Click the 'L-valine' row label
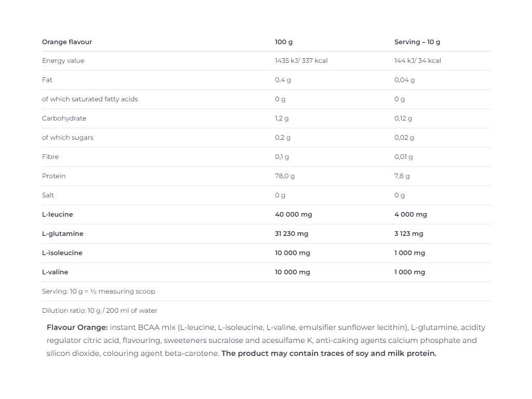The height and width of the screenshot is (399, 532). tap(55, 272)
